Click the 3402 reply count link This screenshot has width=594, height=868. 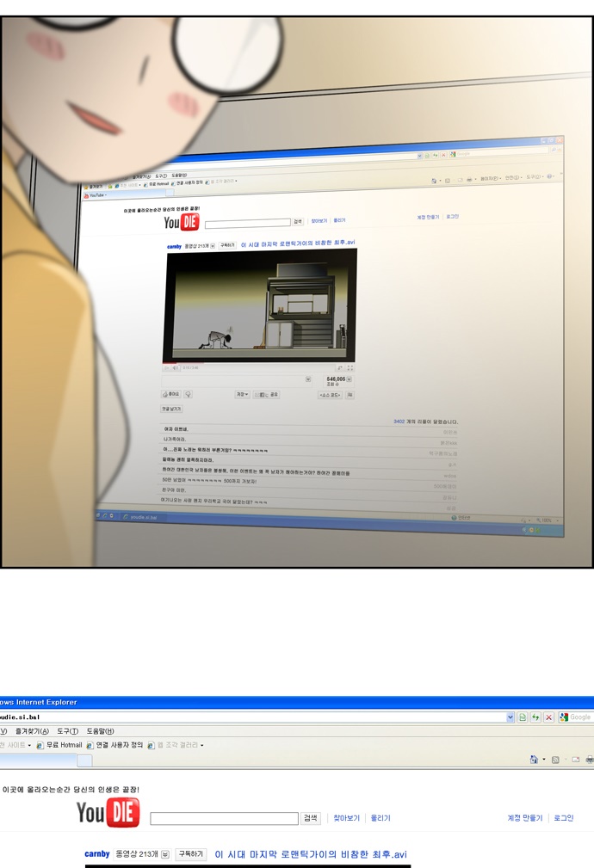[x=399, y=422]
